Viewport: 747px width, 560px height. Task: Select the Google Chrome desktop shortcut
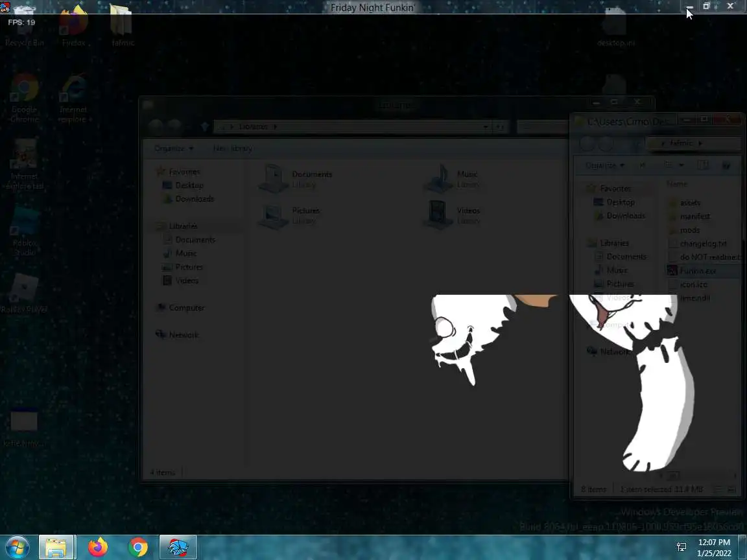(24, 99)
